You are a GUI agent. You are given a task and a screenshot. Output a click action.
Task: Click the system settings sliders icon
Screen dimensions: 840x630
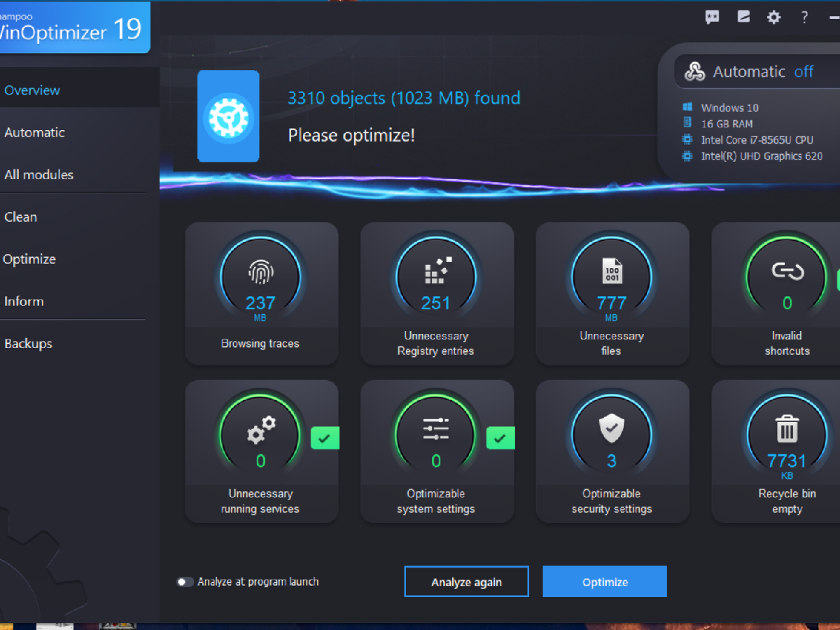436,429
